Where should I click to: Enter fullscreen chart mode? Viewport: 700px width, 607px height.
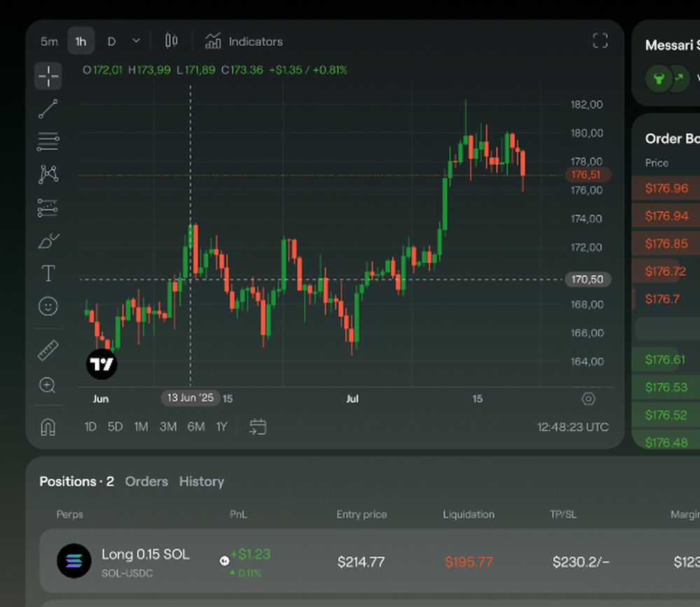pyautogui.click(x=600, y=41)
